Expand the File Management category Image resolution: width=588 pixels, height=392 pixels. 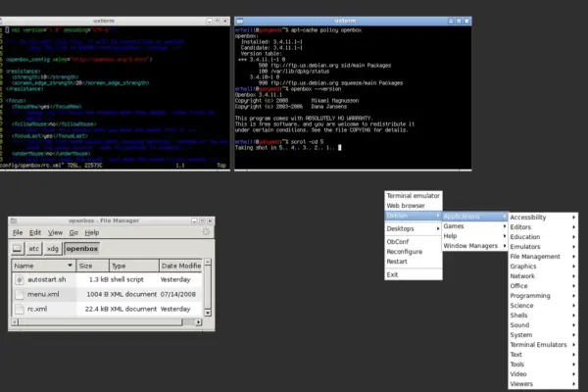(543, 257)
